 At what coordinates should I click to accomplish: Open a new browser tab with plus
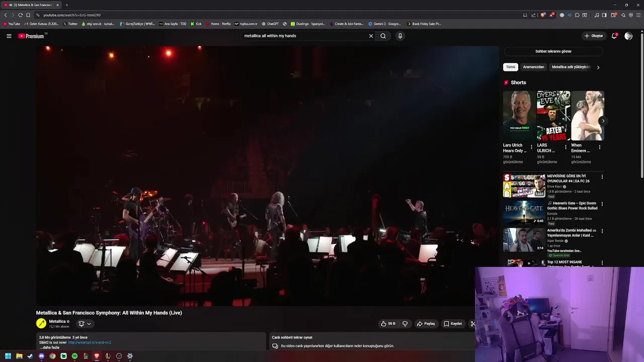click(x=66, y=5)
